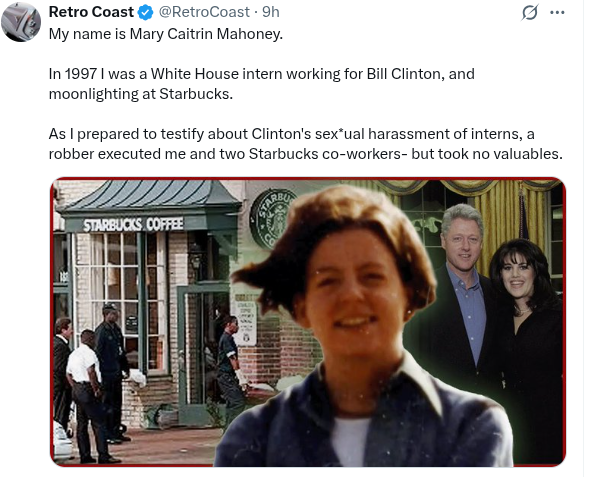
Task: Click the round Starbucks logo in photo
Action: point(273,217)
